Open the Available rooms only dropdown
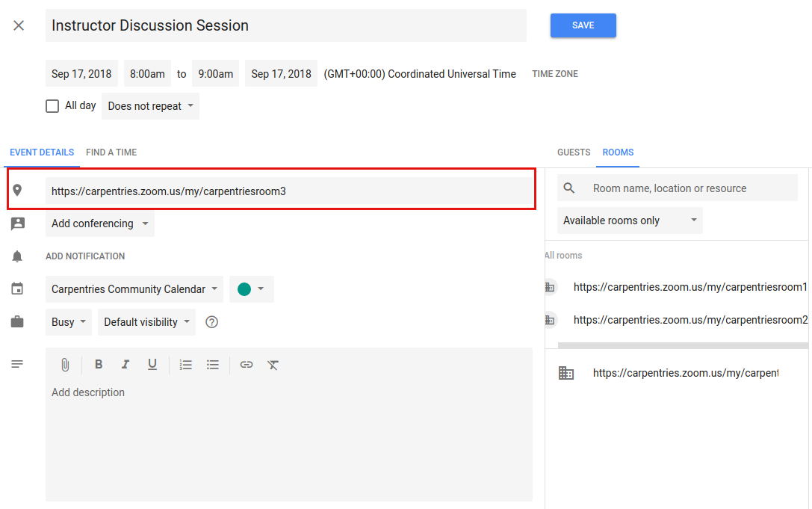Screen dimensions: 812x509 (630, 220)
